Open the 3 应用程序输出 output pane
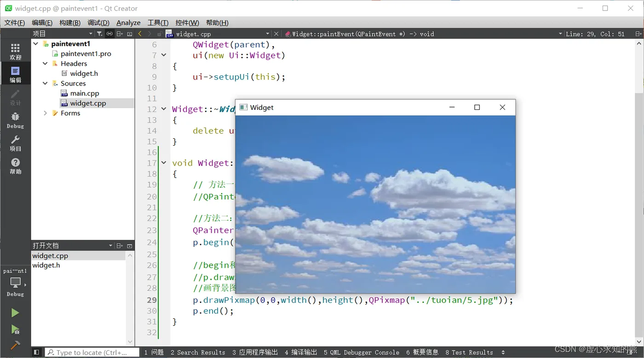This screenshot has height=358, width=644. 255,352
